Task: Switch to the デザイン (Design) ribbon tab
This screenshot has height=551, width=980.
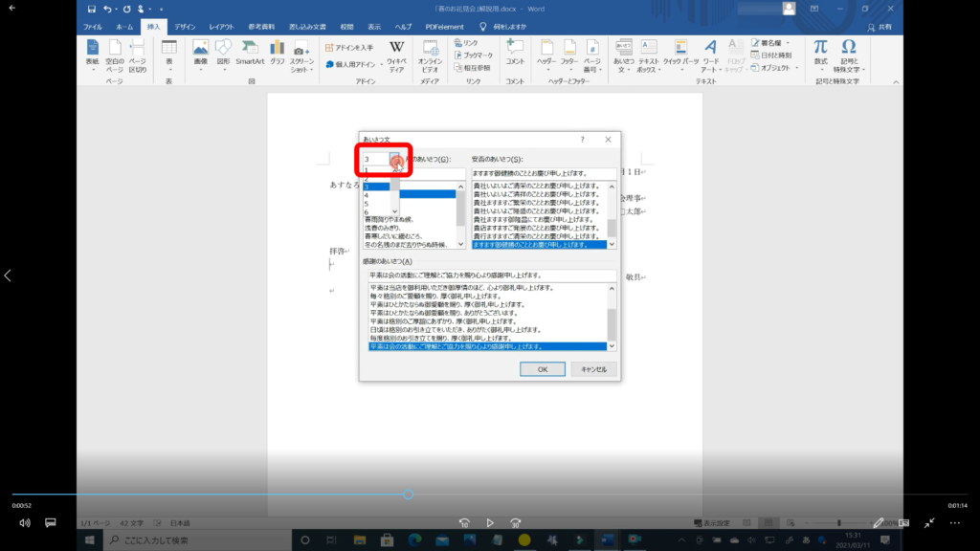Action: pyautogui.click(x=185, y=27)
